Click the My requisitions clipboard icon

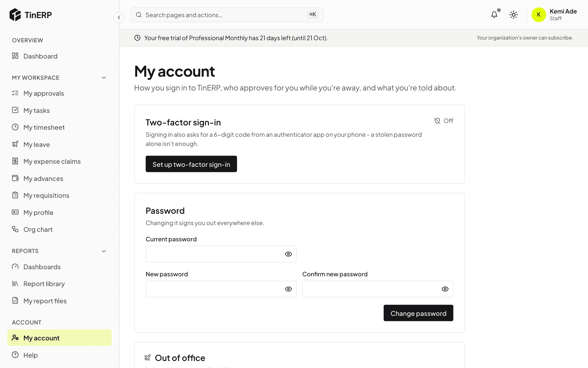15,195
